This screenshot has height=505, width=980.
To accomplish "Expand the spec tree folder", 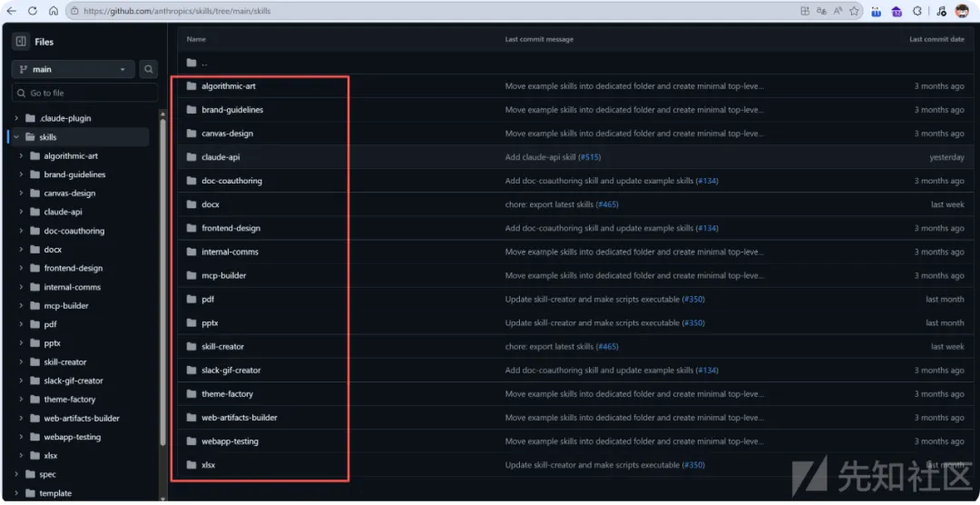I will pyautogui.click(x=16, y=474).
